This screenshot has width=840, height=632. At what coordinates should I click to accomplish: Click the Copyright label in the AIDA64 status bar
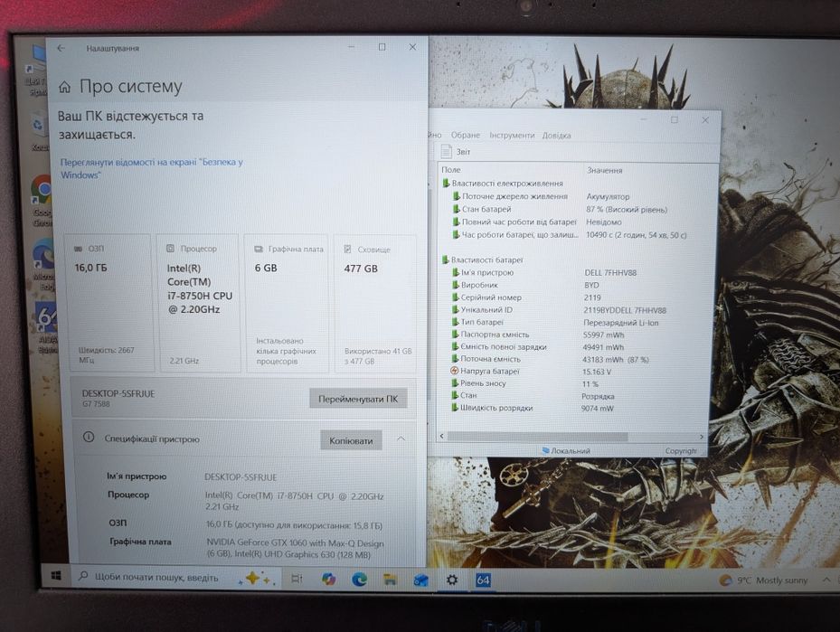click(x=680, y=451)
